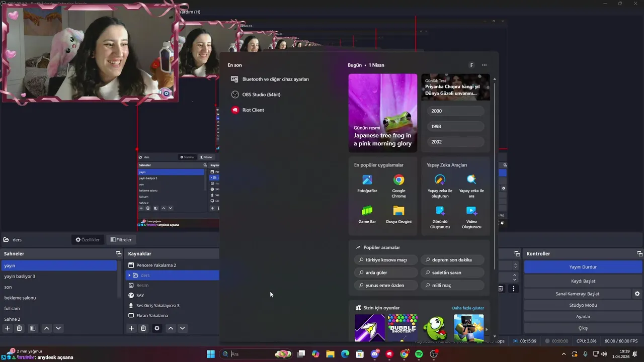This screenshot has width=644, height=362.
Task: Click the taskbar Ara search field
Action: click(x=257, y=354)
